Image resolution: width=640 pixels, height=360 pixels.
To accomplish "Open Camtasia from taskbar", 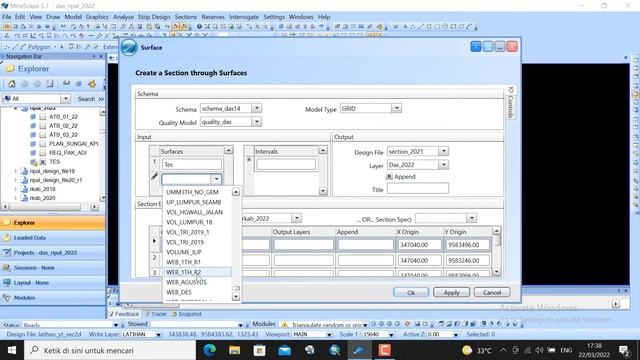I will pyautogui.click(x=384, y=350).
